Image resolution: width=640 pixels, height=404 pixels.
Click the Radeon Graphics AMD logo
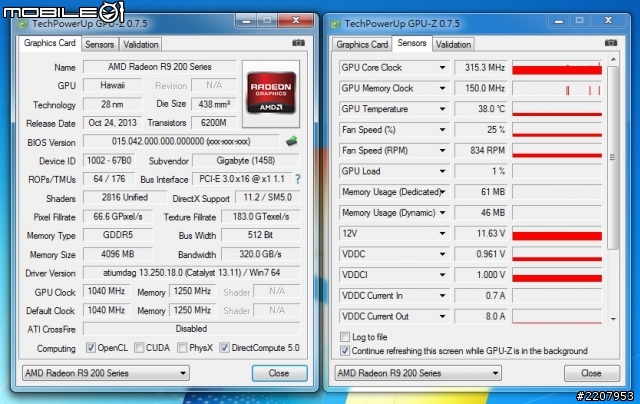click(x=271, y=93)
